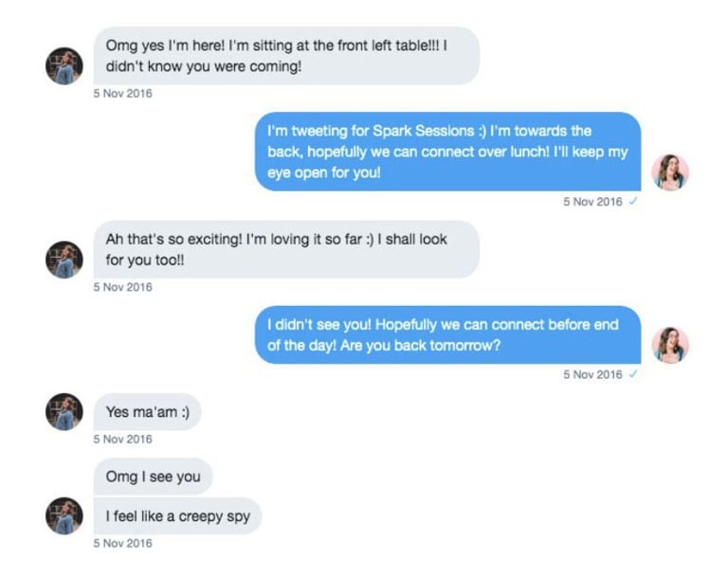This screenshot has height=576, width=728.
Task: Click avatar next to 'Spark Sessions' message
Action: [670, 172]
